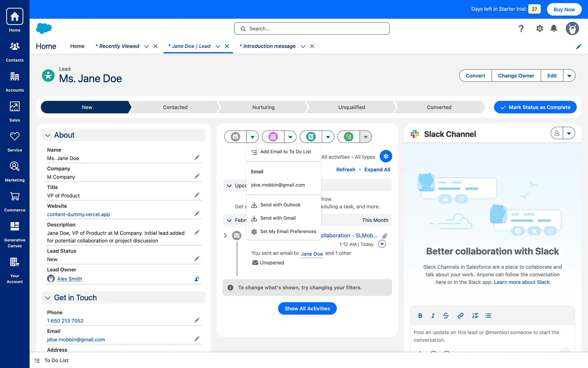Click the global Search field
588x368 pixels.
[x=312, y=29]
